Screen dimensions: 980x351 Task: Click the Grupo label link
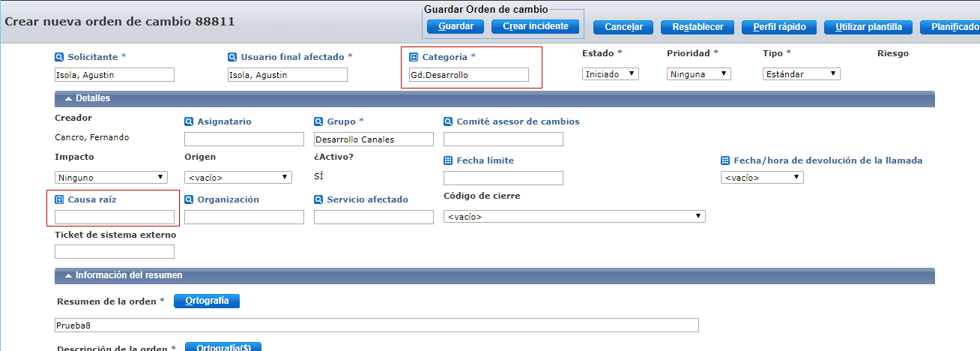[x=341, y=121]
